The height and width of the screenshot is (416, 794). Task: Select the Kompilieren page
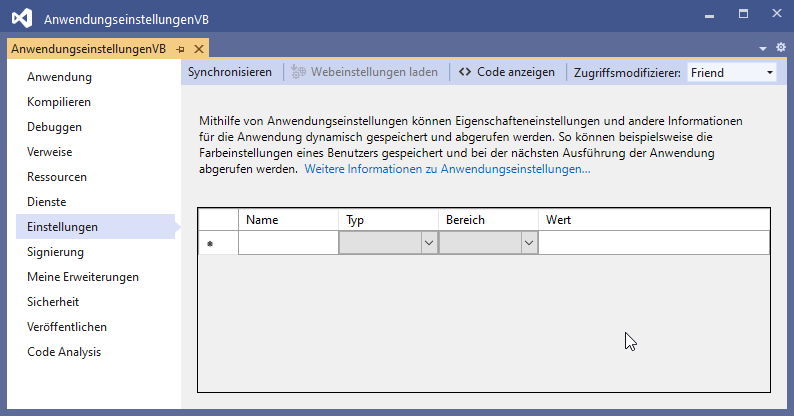[59, 102]
